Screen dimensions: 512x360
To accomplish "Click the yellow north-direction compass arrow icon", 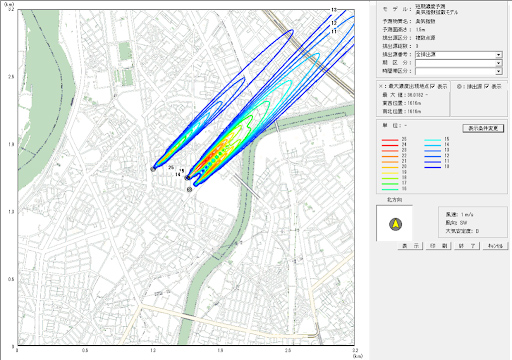I will click(396, 224).
